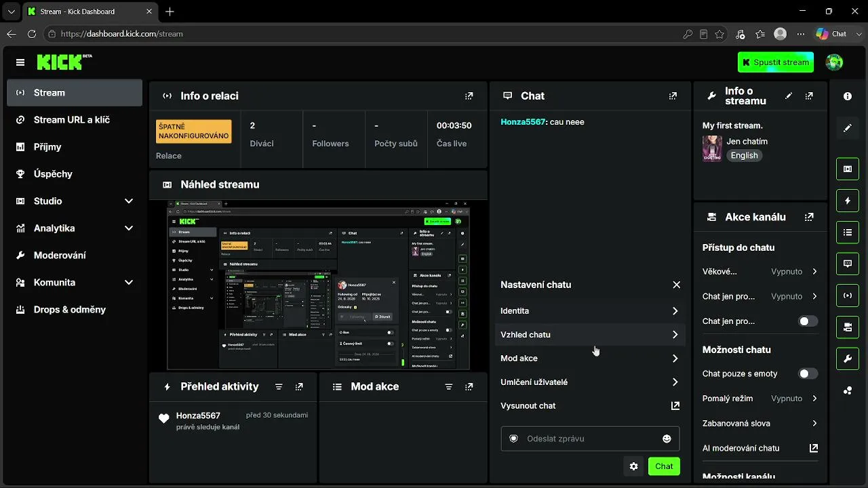The width and height of the screenshot is (868, 488).
Task: Enable the Chat pouze s emoty switch
Action: click(808, 373)
